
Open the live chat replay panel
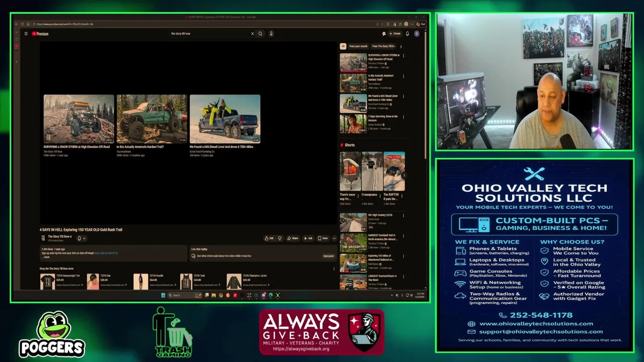[x=329, y=256]
